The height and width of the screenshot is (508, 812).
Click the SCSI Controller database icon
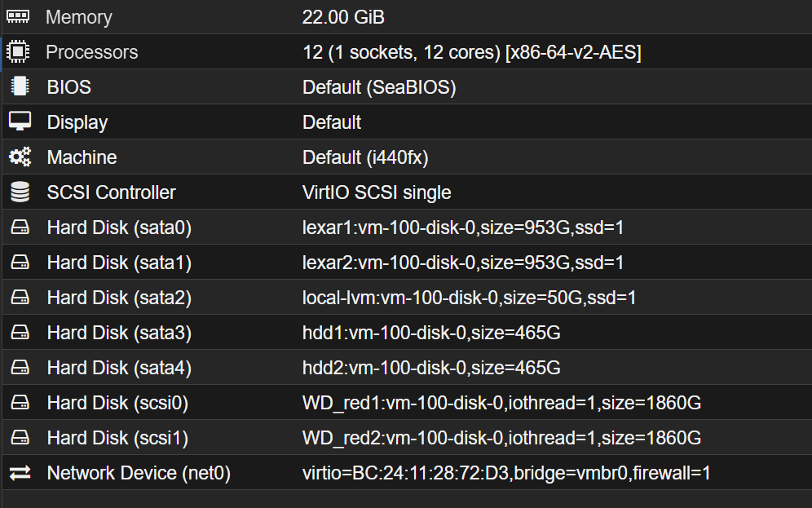coord(20,192)
